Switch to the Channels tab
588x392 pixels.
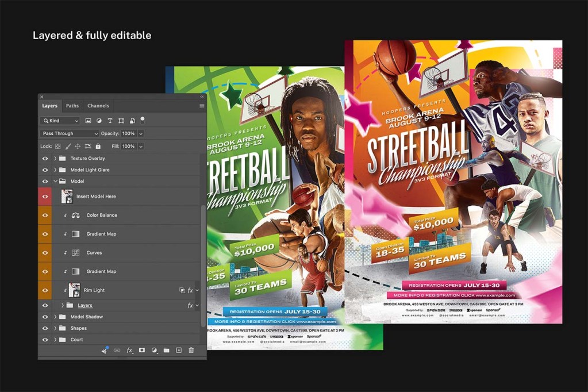pyautogui.click(x=98, y=106)
